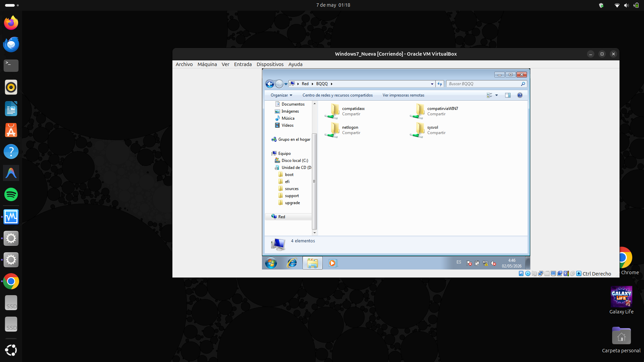Viewport: 644px width, 362px height.
Task: Open the Organizar dropdown menu
Action: (x=281, y=95)
